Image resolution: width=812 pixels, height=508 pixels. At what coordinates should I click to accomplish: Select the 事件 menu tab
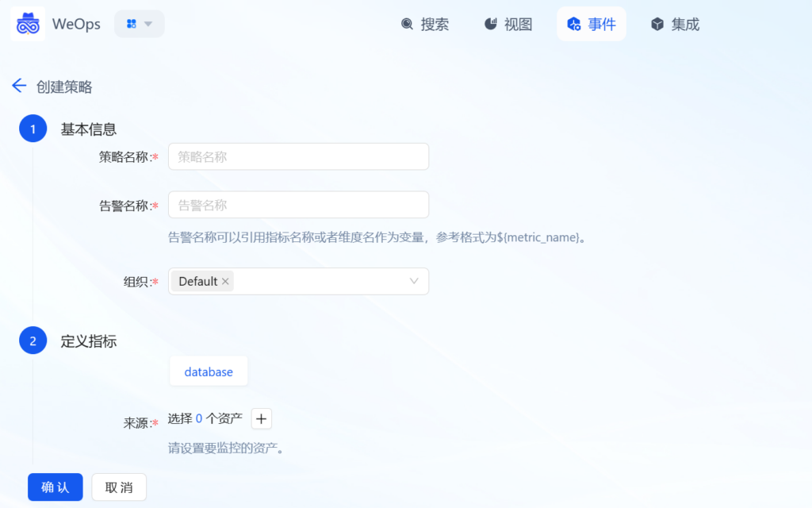click(592, 24)
